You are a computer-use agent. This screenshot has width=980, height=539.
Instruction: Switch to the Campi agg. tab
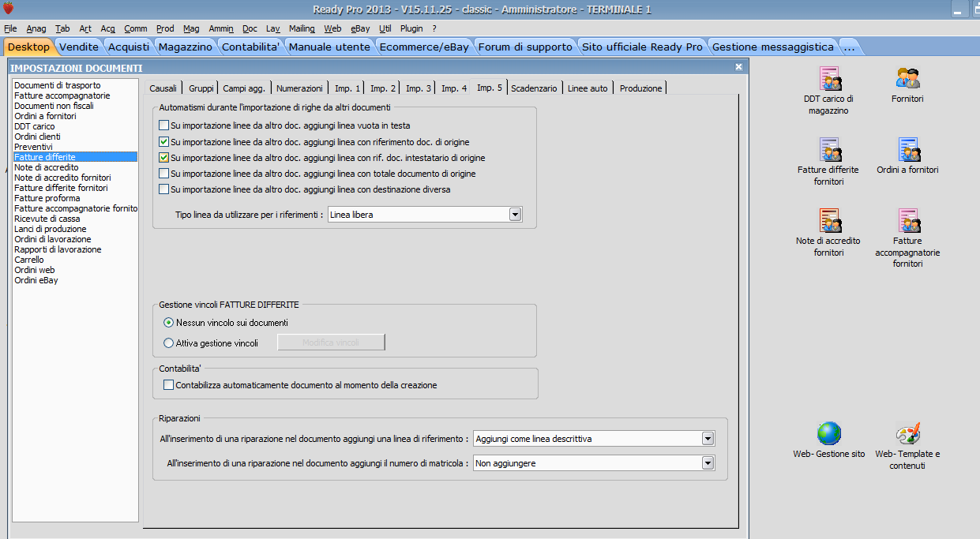coord(244,88)
